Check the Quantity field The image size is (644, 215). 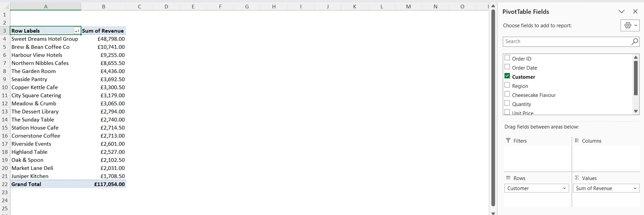507,103
